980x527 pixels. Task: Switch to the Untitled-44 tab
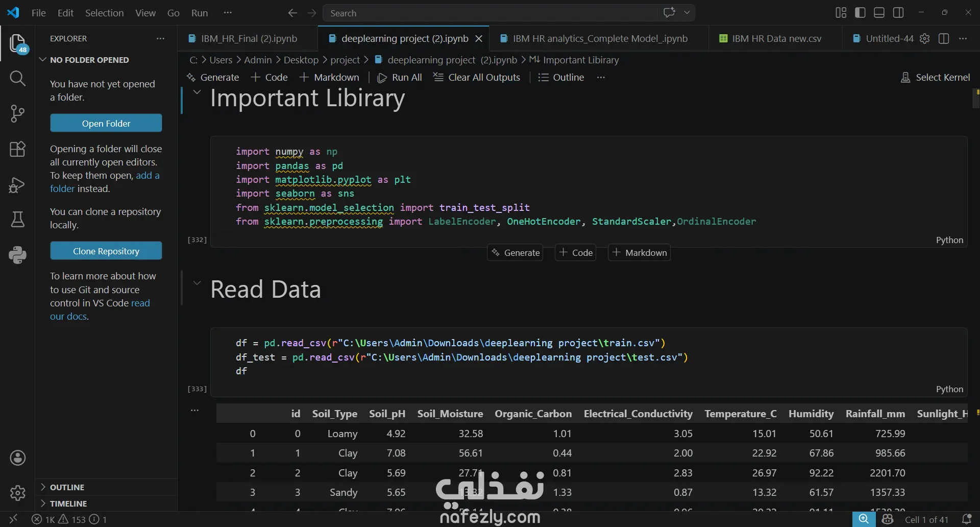[x=882, y=39]
